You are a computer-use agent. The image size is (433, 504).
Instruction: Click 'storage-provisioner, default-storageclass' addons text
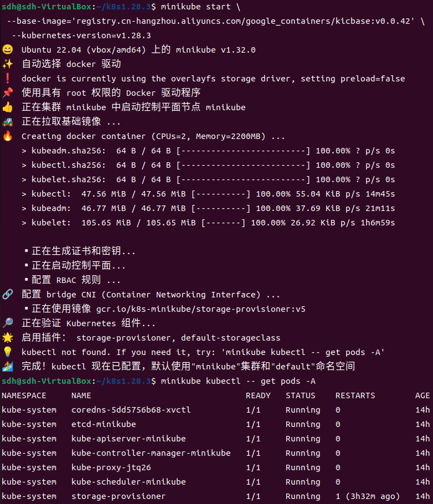[x=178, y=338]
